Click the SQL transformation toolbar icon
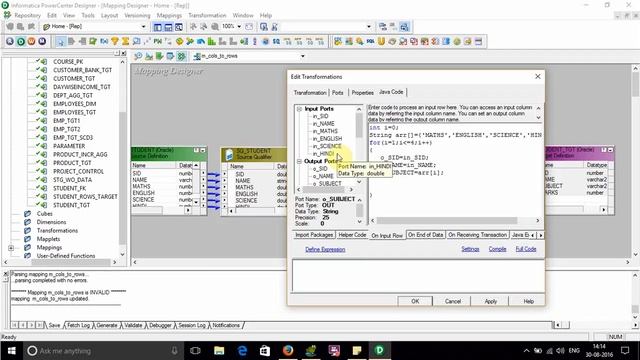640x360 pixels. 370,41
